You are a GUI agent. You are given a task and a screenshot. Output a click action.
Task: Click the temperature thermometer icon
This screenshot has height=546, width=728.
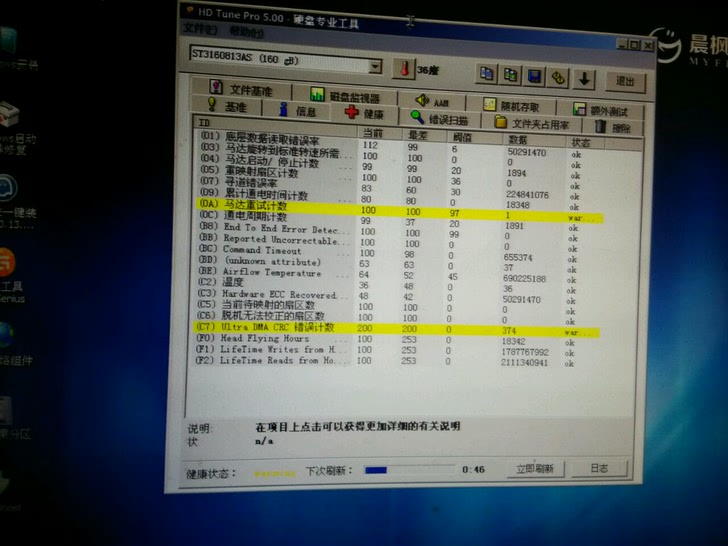tap(403, 69)
